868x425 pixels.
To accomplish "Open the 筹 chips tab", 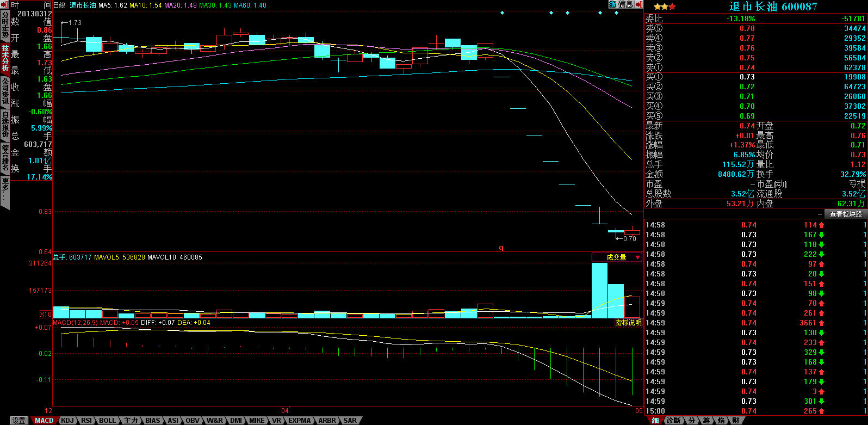I will point(706,421).
